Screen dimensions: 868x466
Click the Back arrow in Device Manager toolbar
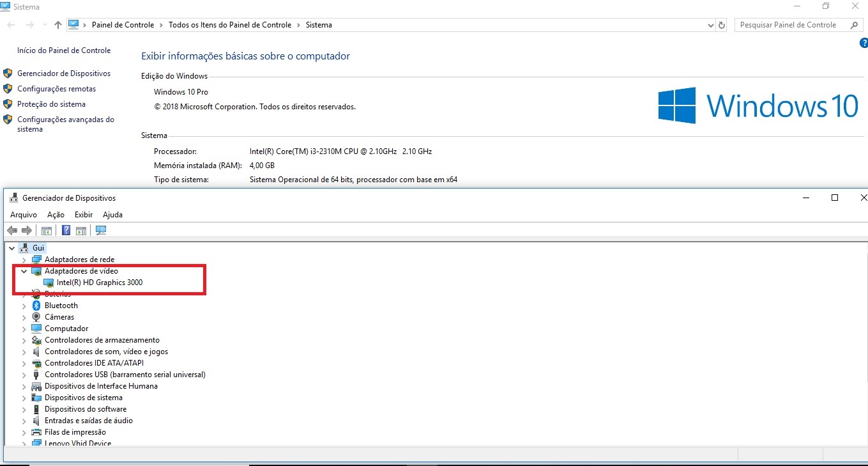point(11,231)
